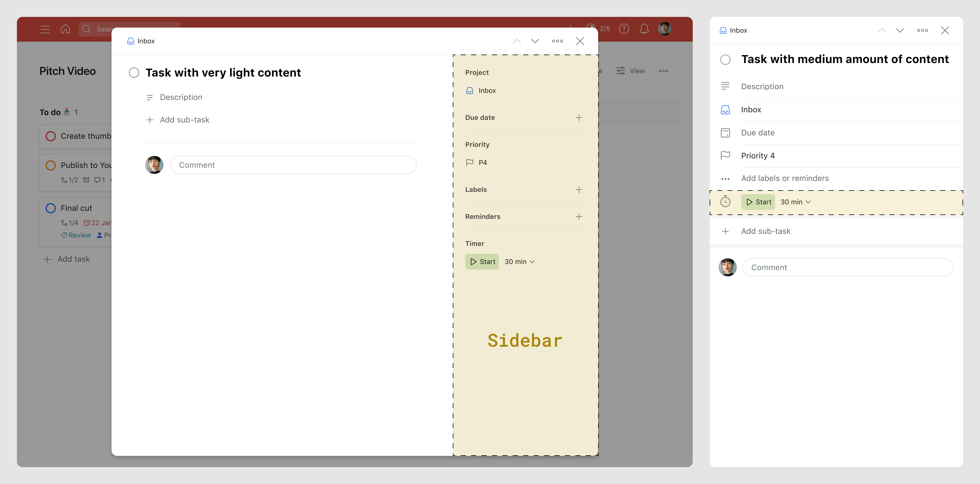Viewport: 980px width, 484px height.
Task: Open more actions in the center task modal
Action: coord(557,41)
